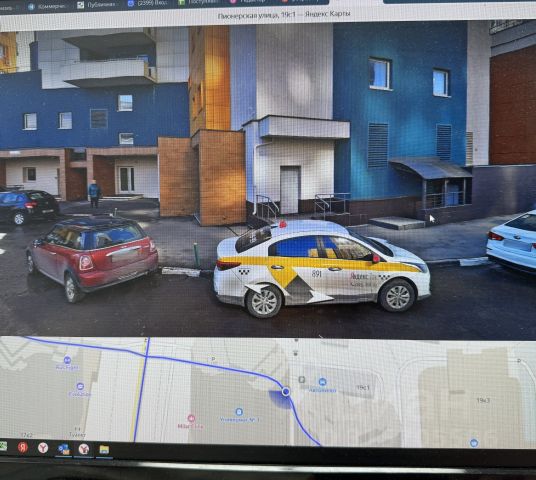Select the Rus Fight place marker
The height and width of the screenshot is (480, 536).
[x=67, y=360]
